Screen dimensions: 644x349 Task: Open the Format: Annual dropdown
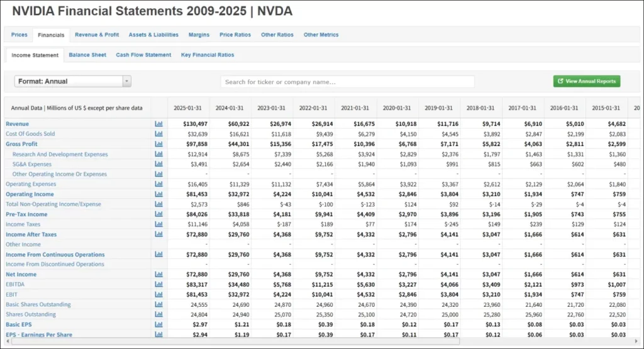pyautogui.click(x=73, y=81)
